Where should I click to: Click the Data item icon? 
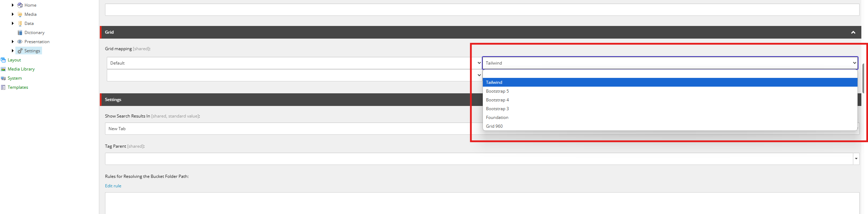pyautogui.click(x=20, y=24)
